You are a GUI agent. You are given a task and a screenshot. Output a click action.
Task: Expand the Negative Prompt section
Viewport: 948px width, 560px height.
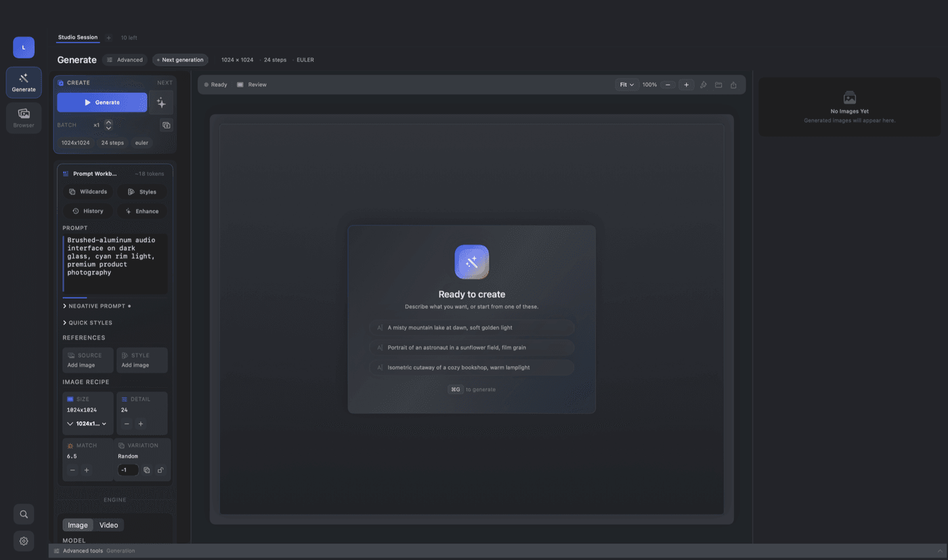click(97, 306)
